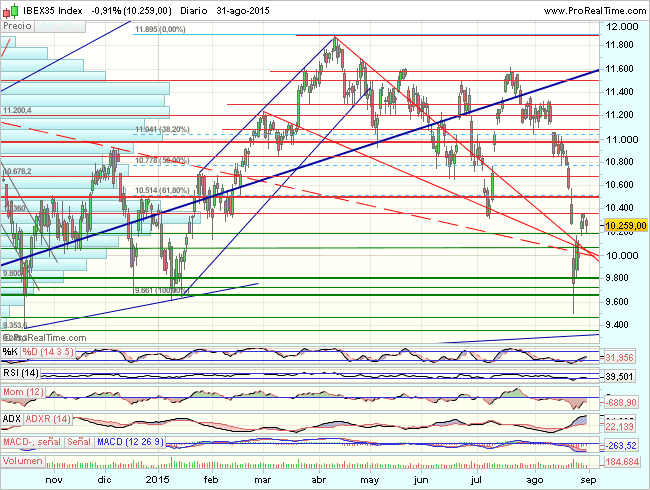Select the 9.661 (100,00%) Fibonacci label

tap(160, 291)
